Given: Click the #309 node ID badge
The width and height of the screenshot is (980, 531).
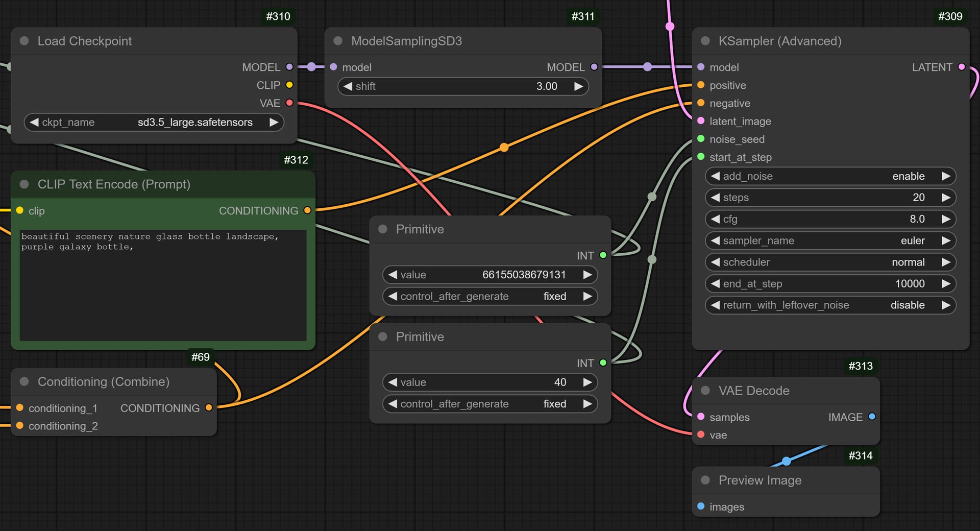Looking at the screenshot, I should [x=950, y=16].
